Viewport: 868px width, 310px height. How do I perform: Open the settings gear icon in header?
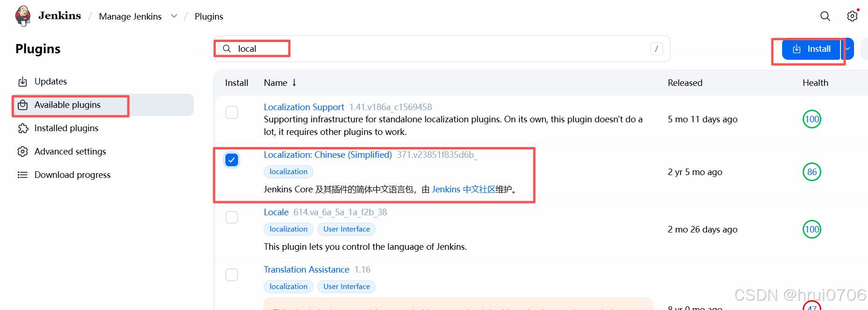[x=852, y=16]
